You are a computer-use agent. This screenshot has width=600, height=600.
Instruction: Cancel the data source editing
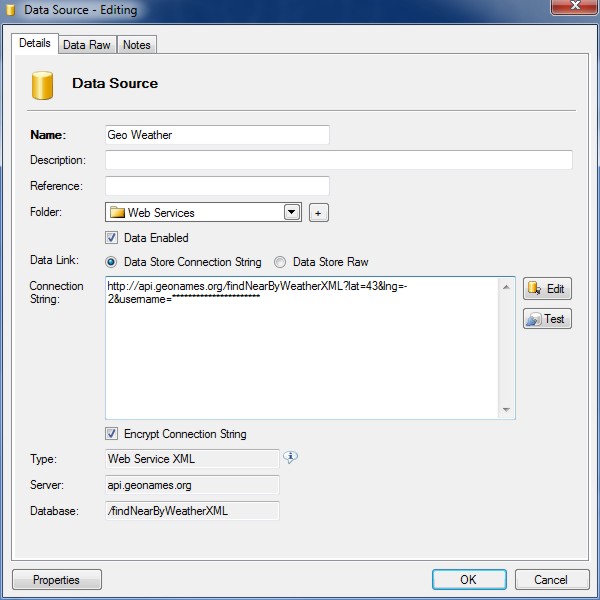tap(550, 580)
